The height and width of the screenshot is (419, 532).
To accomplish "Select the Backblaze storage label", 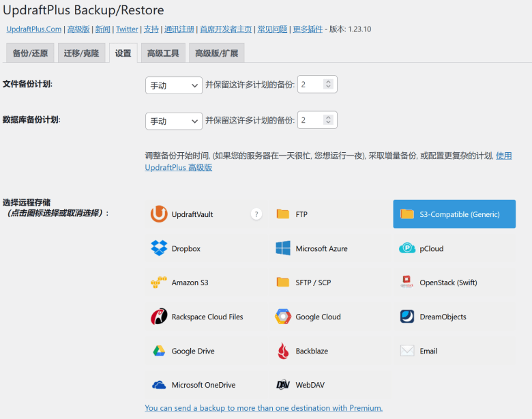I will pos(312,351).
